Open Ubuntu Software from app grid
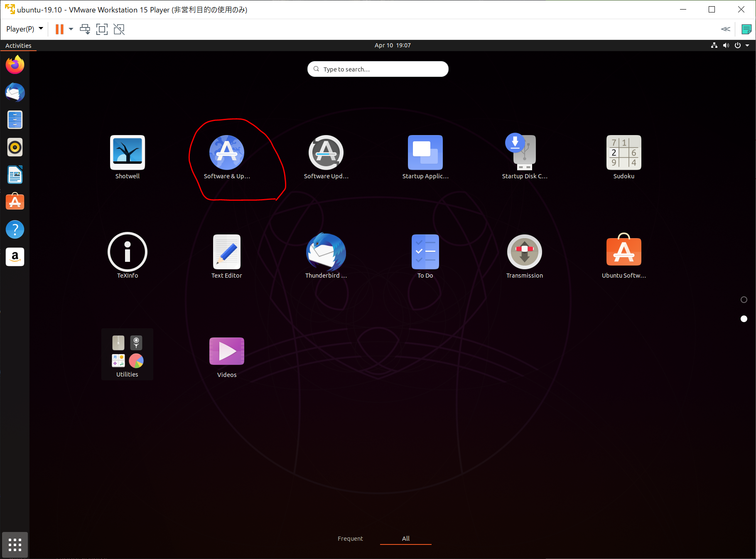This screenshot has width=756, height=559. pos(624,256)
